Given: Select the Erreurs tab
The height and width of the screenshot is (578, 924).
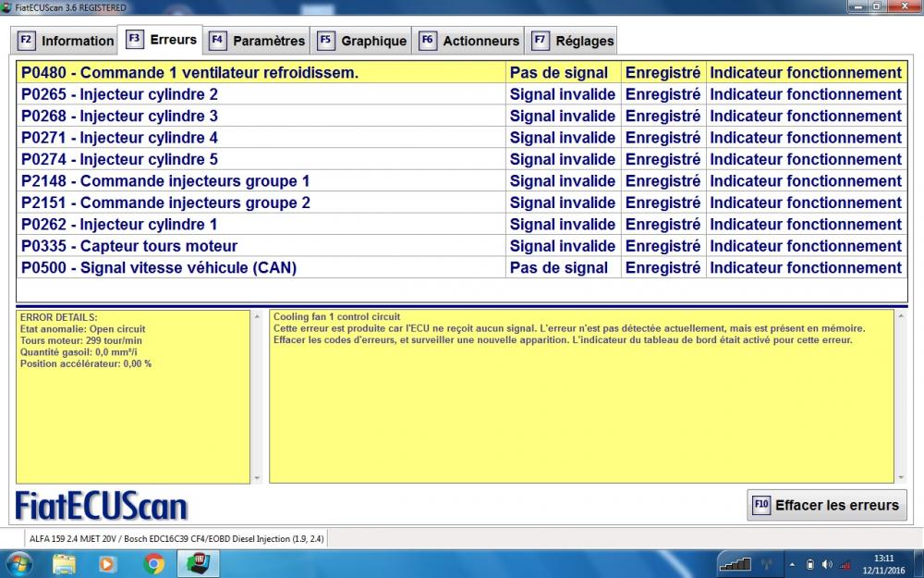Looking at the screenshot, I should pyautogui.click(x=160, y=40).
